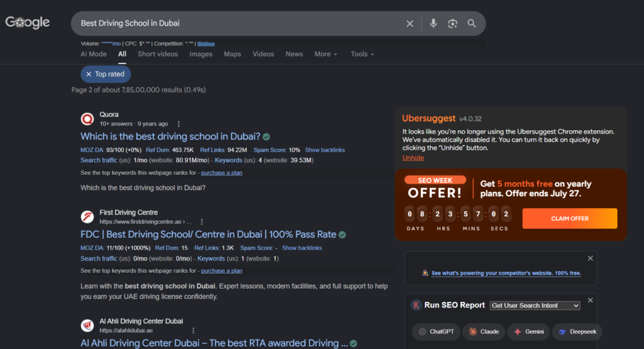Switch to Videos tab
The height and width of the screenshot is (349, 644).
tap(264, 54)
